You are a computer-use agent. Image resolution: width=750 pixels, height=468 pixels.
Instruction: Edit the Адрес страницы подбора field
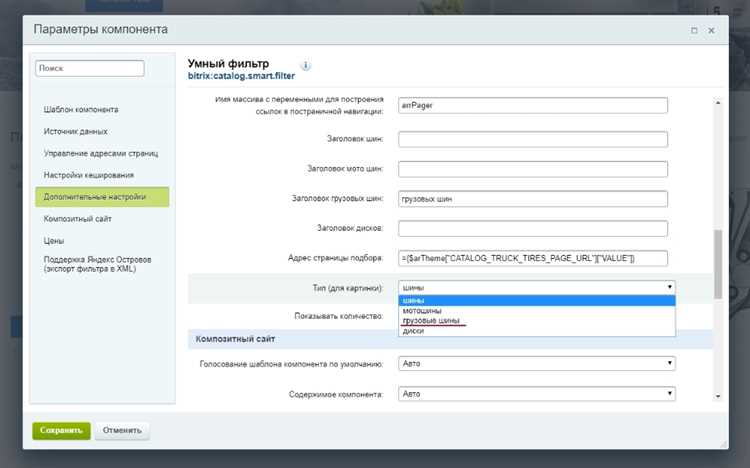533,258
